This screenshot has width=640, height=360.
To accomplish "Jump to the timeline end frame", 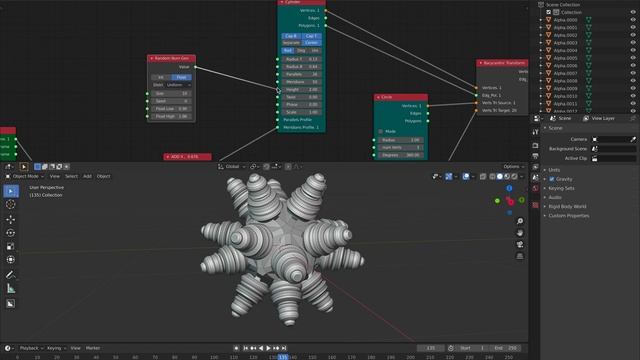I will click(284, 348).
